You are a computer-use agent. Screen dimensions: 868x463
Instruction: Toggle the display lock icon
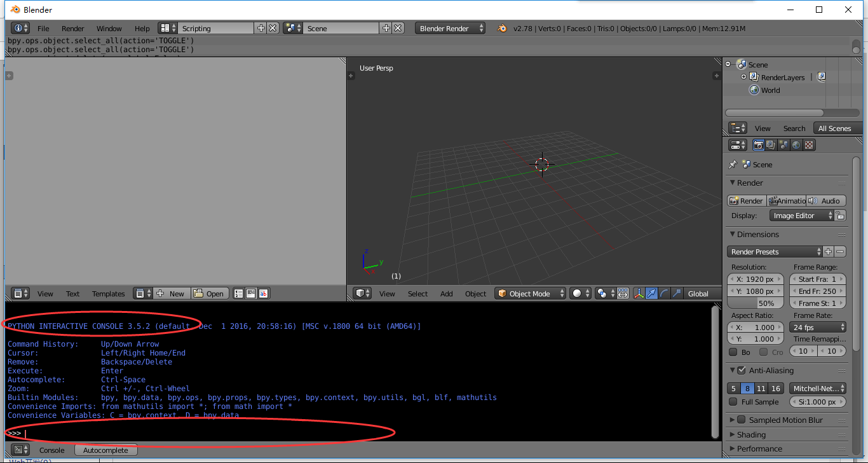point(840,216)
